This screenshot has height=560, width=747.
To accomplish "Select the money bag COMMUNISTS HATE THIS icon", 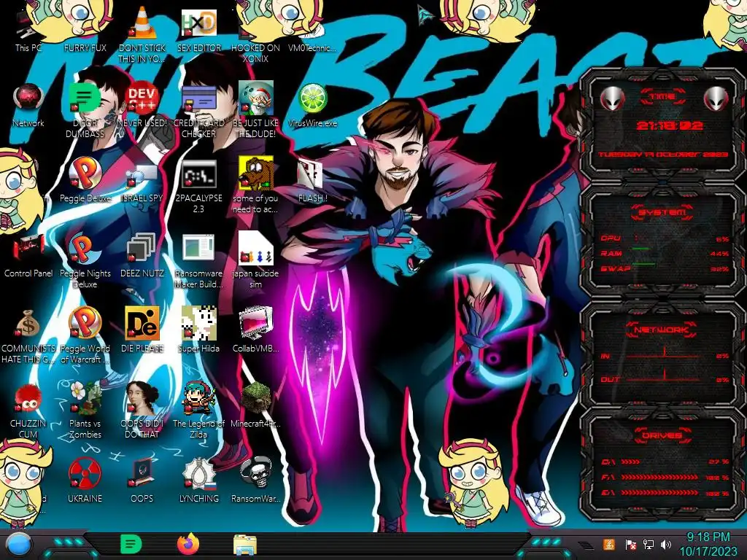I will pos(28,336).
